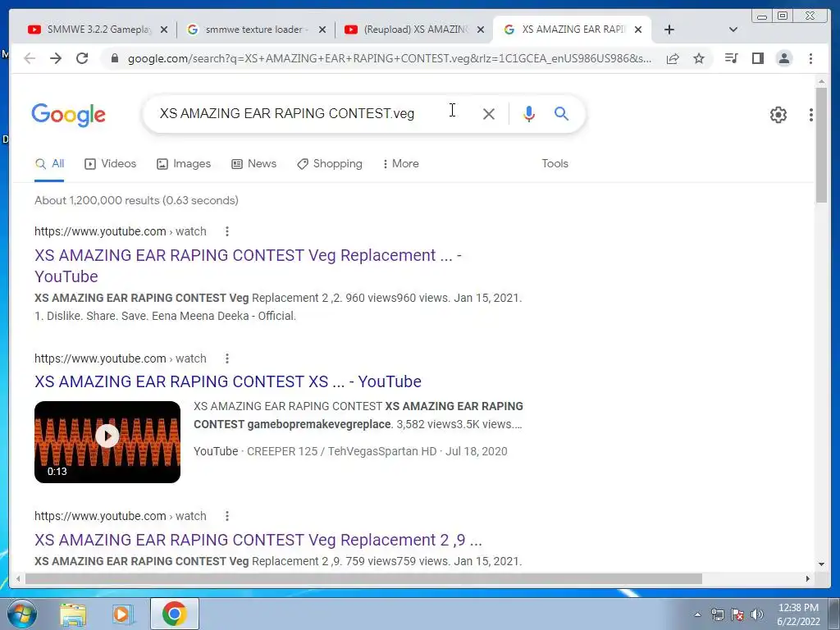
Task: Open third result Veg Replacement 2 ,9 link
Action: (x=258, y=540)
